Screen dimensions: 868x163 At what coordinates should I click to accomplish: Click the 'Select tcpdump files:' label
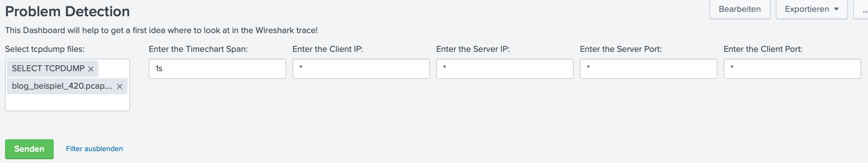pos(45,49)
